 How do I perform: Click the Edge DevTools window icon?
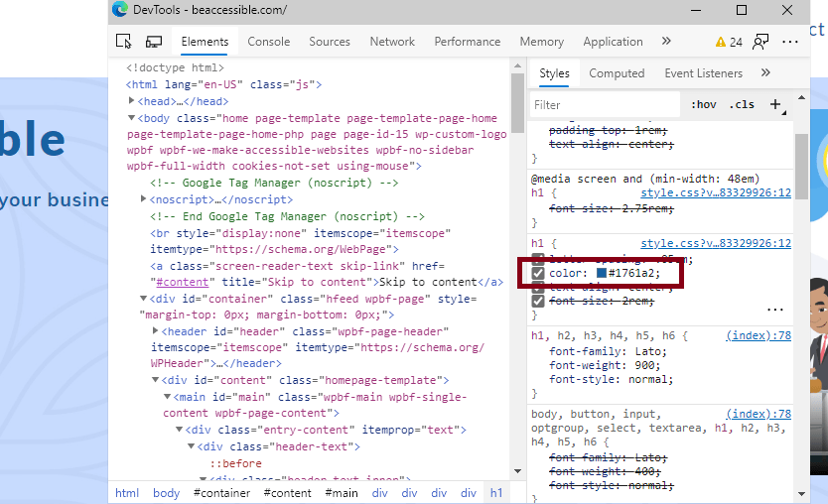coord(120,10)
